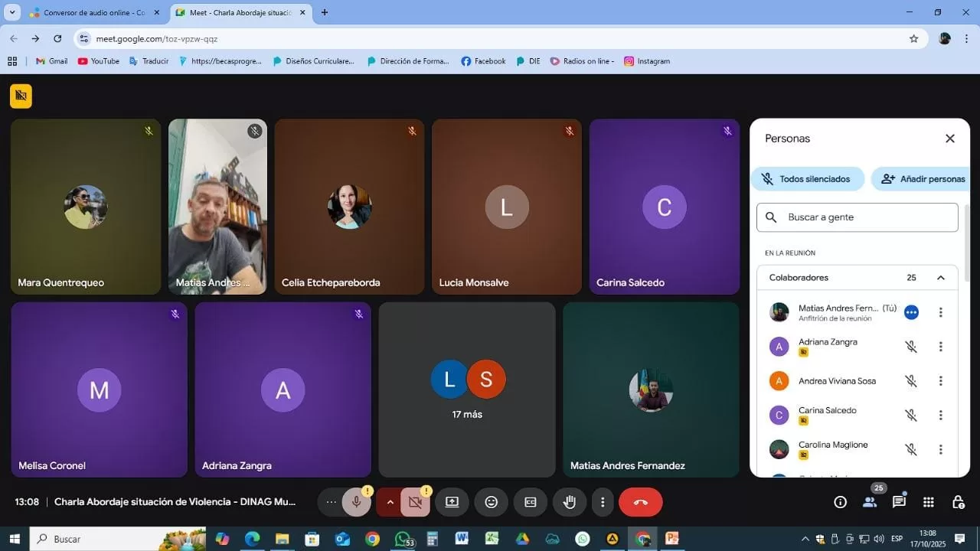Open the emoji reactions button
The width and height of the screenshot is (980, 551).
pyautogui.click(x=492, y=502)
